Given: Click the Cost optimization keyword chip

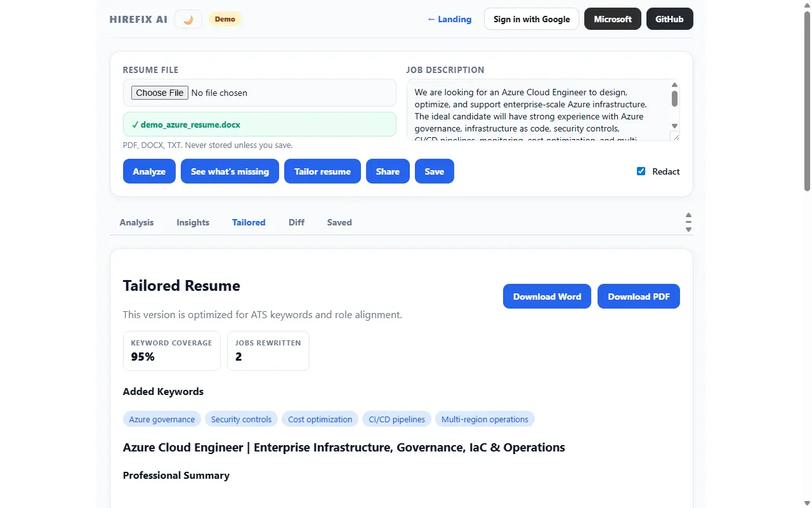Looking at the screenshot, I should (320, 419).
